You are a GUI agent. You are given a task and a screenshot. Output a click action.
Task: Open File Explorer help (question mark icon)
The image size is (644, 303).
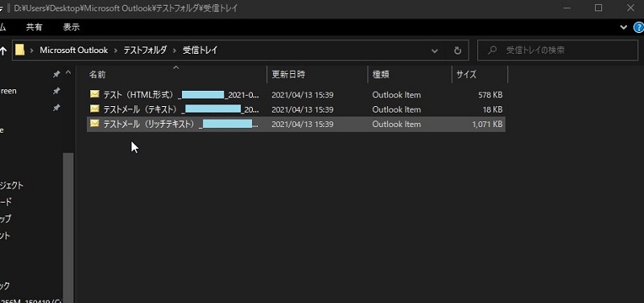[639, 27]
